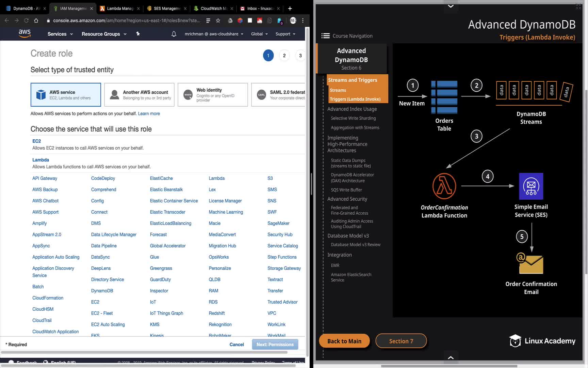Open the Support dropdown
Viewport: 588px width, 368px height.
[285, 34]
